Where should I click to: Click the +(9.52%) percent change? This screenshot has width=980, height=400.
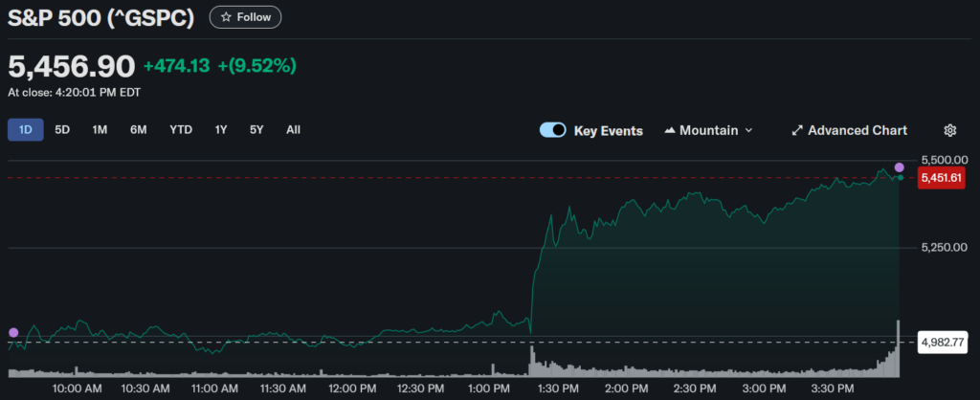(x=256, y=66)
